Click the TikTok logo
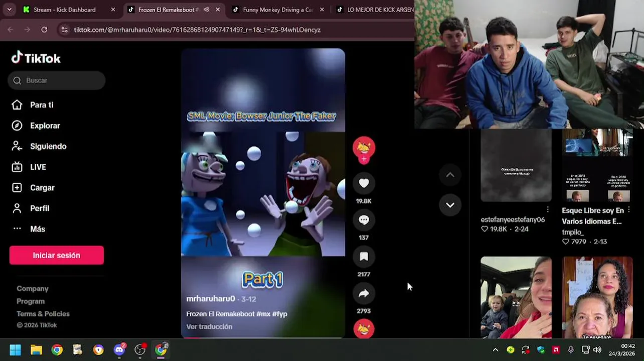Image resolution: width=644 pixels, height=361 pixels. click(36, 58)
